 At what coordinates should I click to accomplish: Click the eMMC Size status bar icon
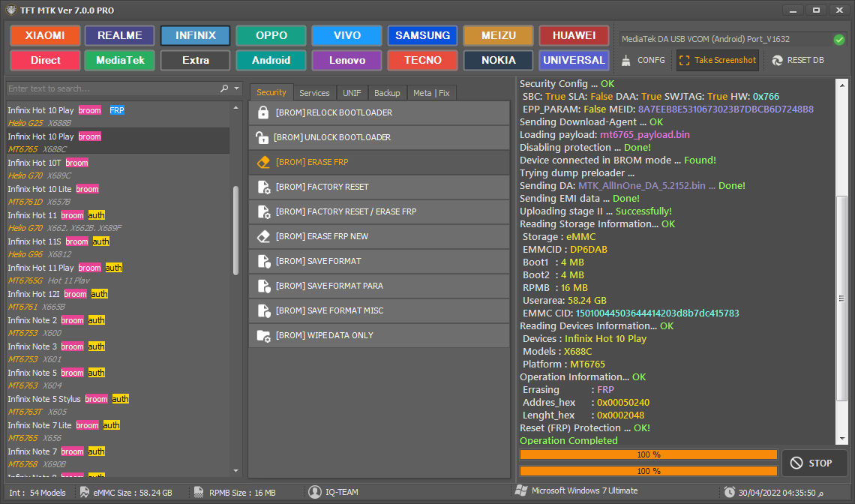point(85,492)
